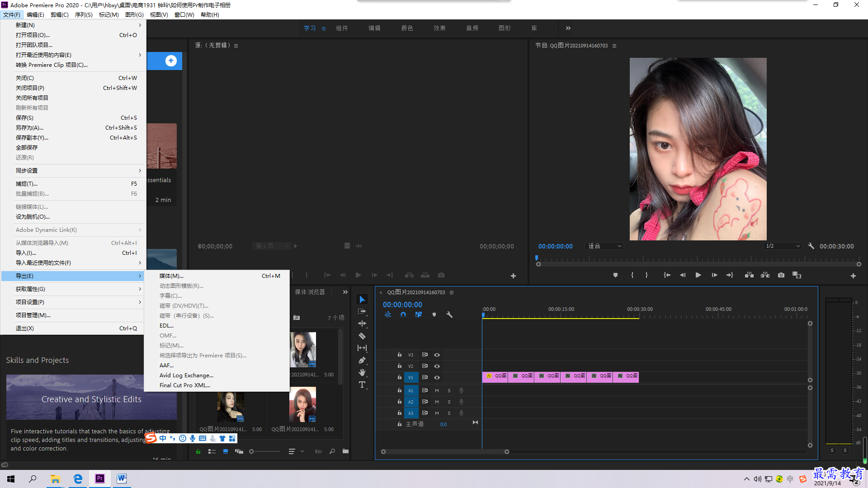Click project thumbnail zoom slider

coord(265,451)
